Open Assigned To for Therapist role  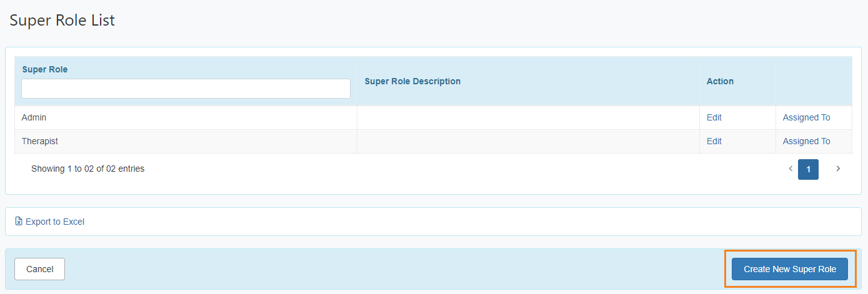[x=806, y=141]
